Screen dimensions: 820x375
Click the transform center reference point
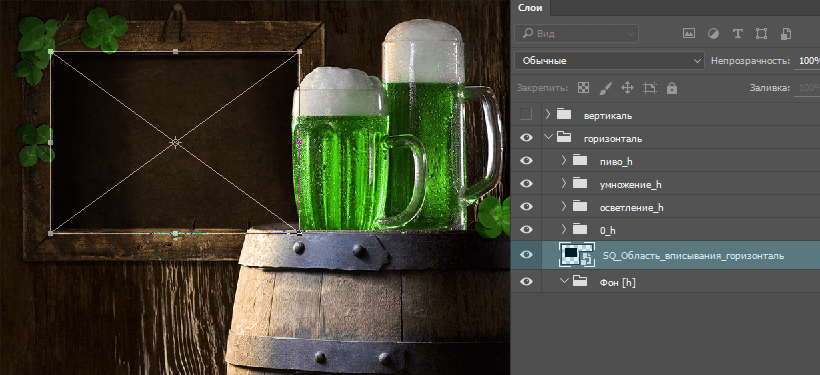[175, 142]
